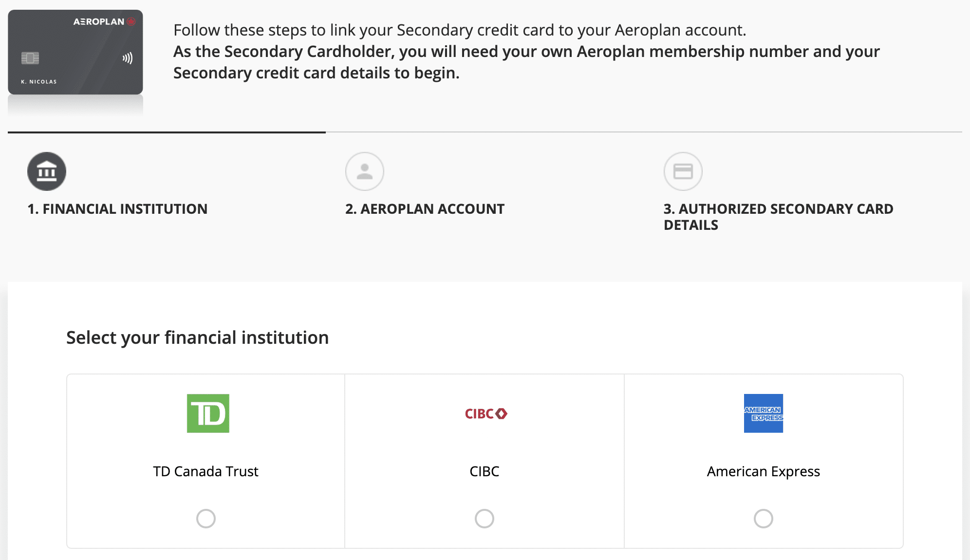Click the American Express text label
The height and width of the screenshot is (560, 970).
(763, 471)
